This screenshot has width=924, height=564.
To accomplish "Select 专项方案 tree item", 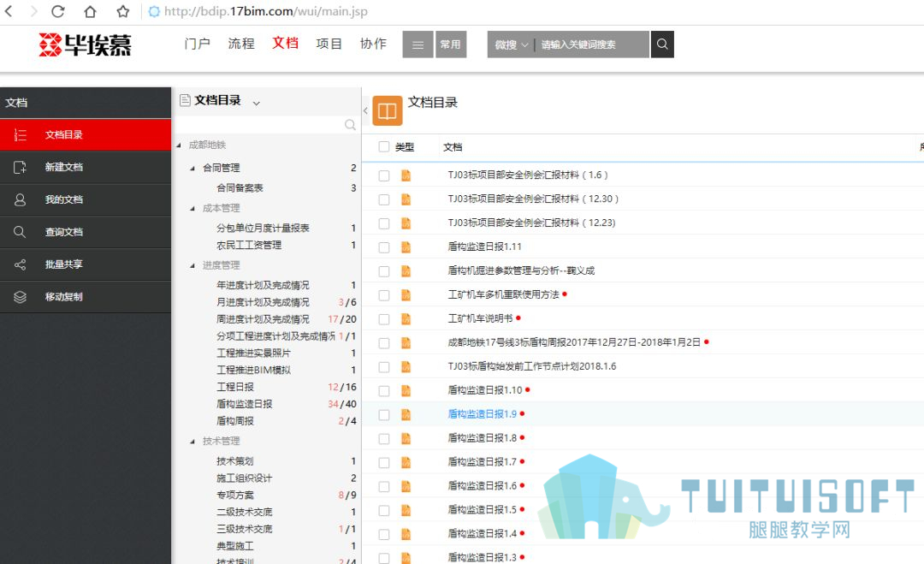I will tap(235, 495).
